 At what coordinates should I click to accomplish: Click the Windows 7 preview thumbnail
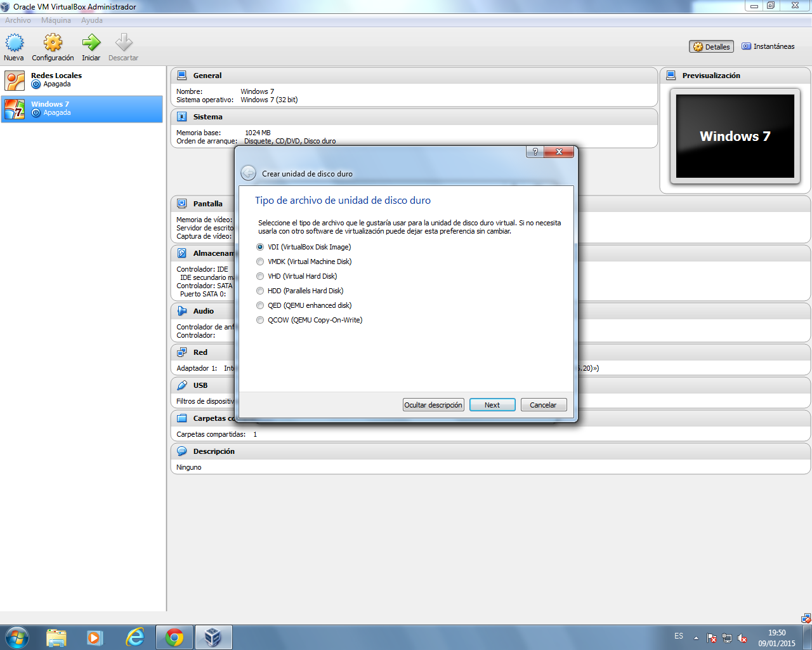click(x=735, y=136)
